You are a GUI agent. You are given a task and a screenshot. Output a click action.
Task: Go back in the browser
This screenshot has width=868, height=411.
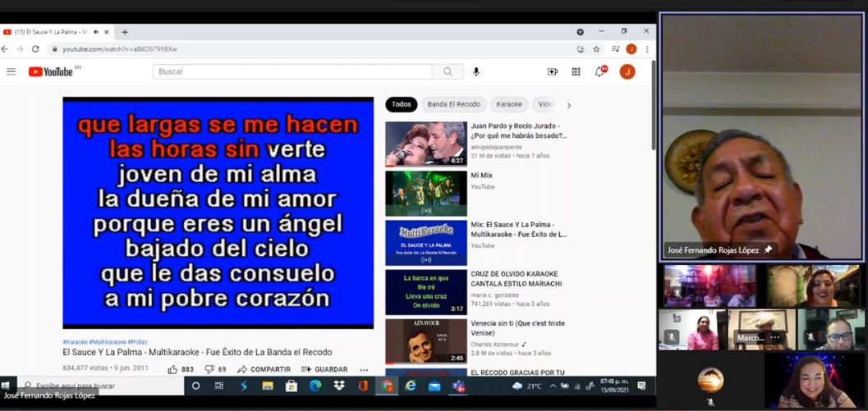coord(5,48)
